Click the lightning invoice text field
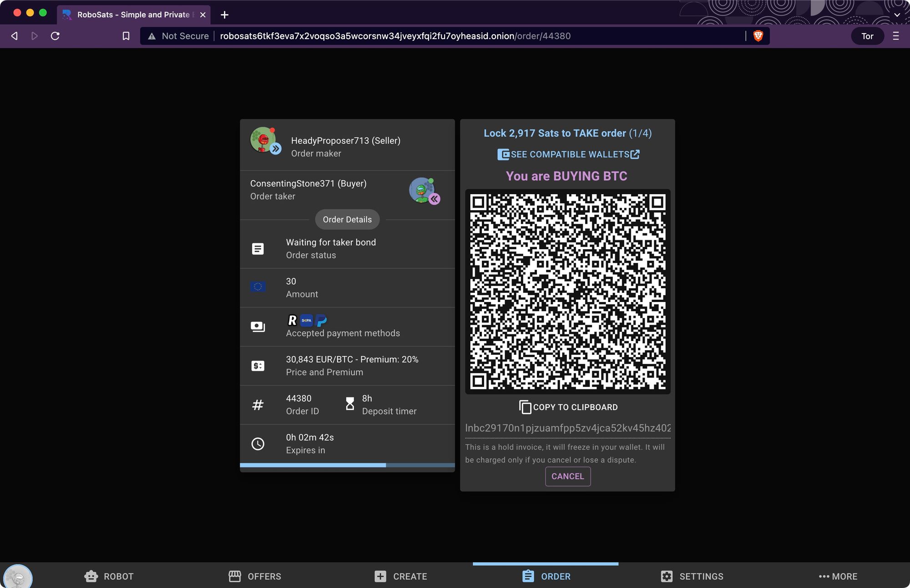910x588 pixels. pyautogui.click(x=568, y=428)
